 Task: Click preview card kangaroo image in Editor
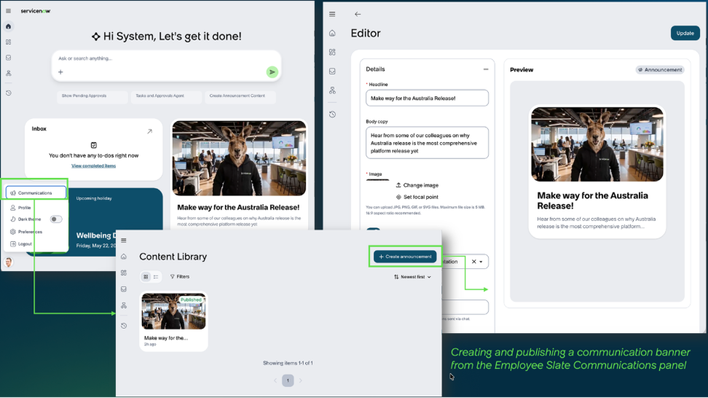pyautogui.click(x=597, y=144)
